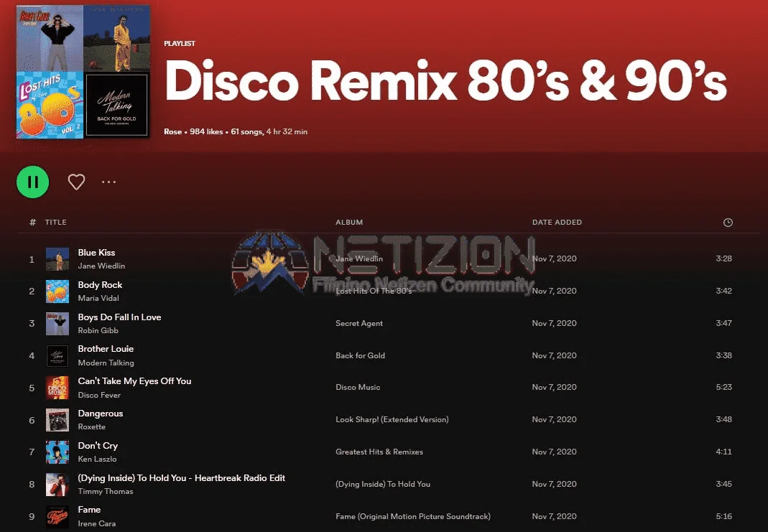This screenshot has height=532, width=768.
Task: Open (Dying Inside) To Hold You album link
Action: pos(383,484)
